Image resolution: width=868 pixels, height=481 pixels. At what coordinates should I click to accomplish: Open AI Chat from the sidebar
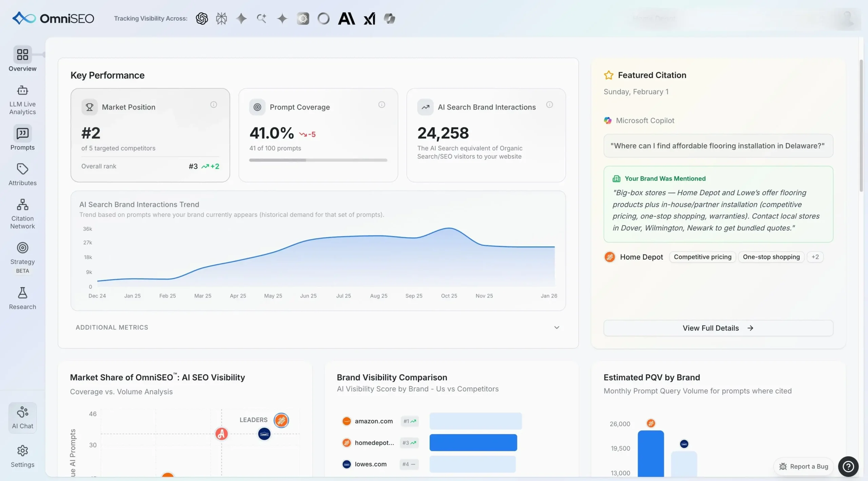click(22, 417)
